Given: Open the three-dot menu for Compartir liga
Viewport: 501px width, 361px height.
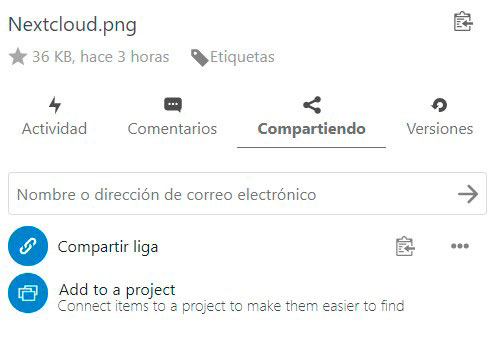Looking at the screenshot, I should [x=460, y=246].
